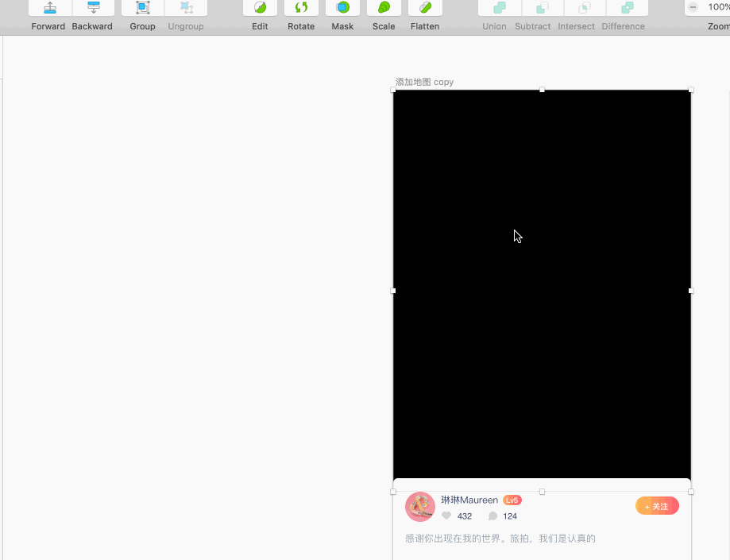
Task: Click the circular user avatar thumbnail
Action: [419, 506]
